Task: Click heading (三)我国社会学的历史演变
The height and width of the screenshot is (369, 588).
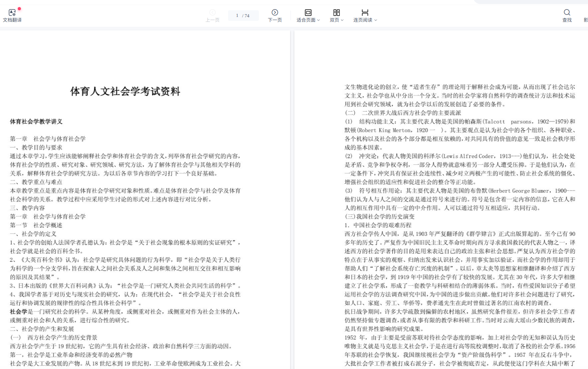Action: click(379, 216)
